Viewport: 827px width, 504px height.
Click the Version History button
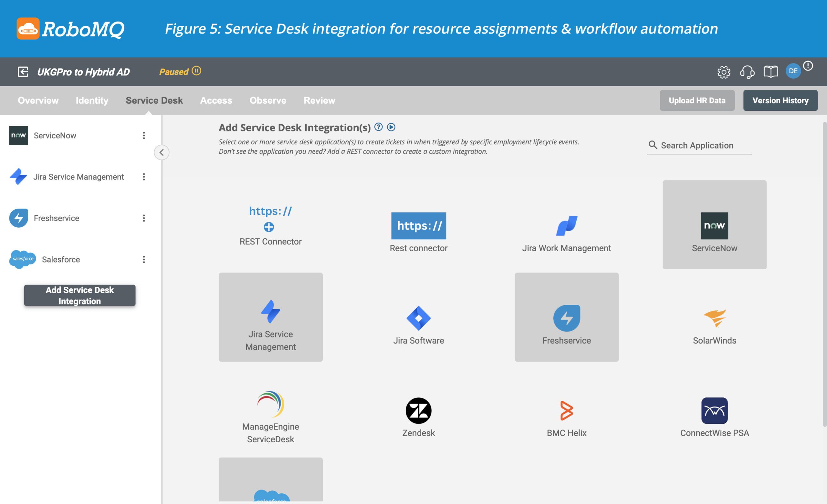780,100
